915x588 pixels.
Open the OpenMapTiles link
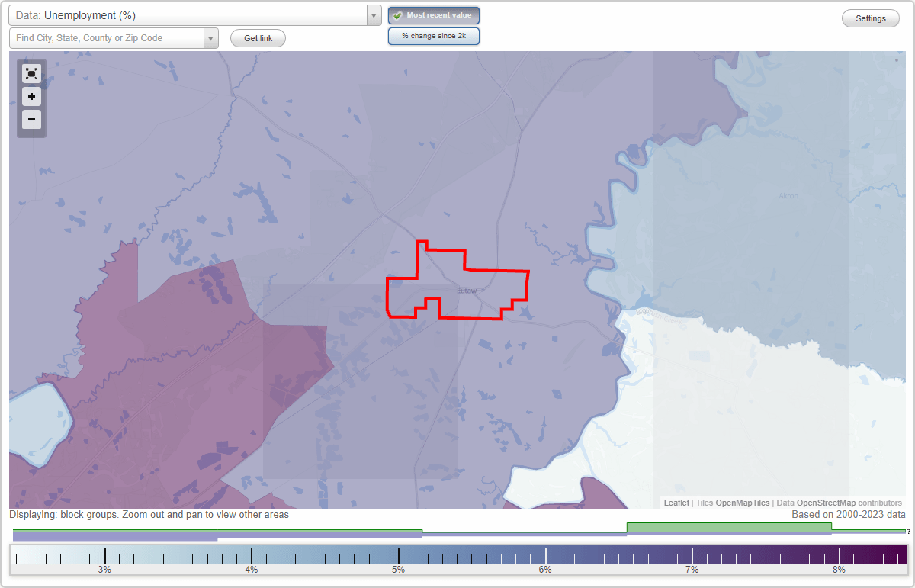pos(741,503)
